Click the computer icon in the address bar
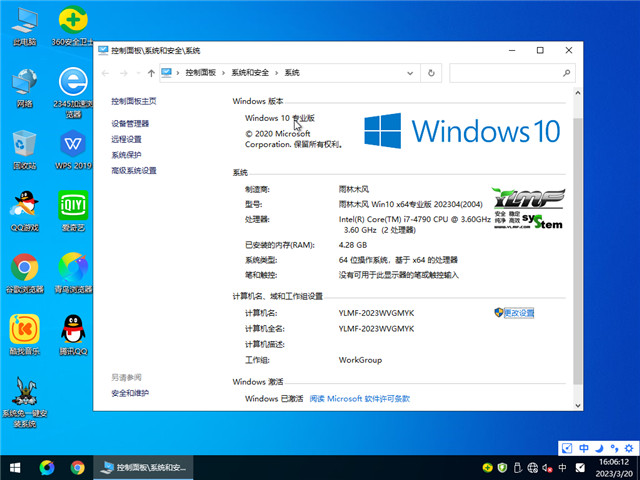 click(166, 73)
